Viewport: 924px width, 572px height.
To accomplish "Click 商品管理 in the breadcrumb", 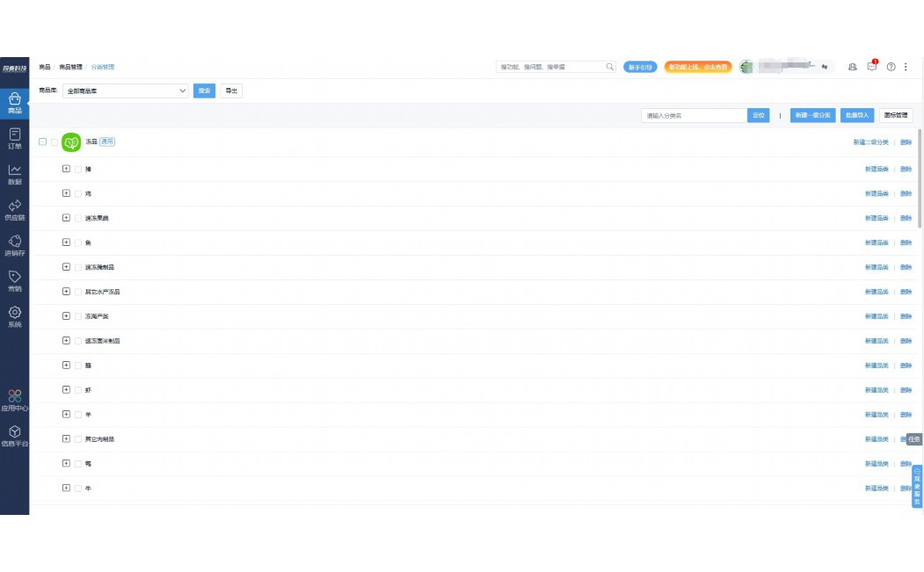I will (71, 67).
